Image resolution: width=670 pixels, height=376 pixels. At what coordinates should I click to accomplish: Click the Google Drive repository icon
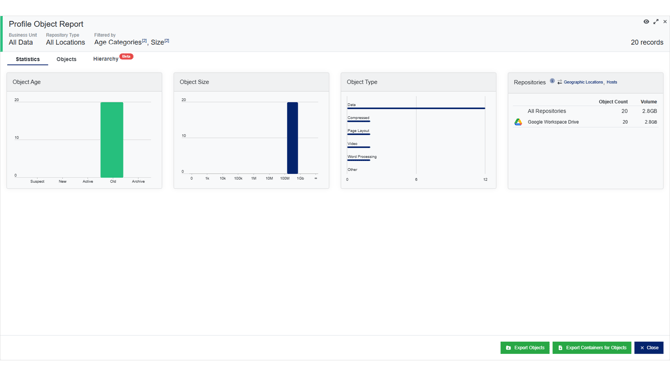(x=518, y=122)
